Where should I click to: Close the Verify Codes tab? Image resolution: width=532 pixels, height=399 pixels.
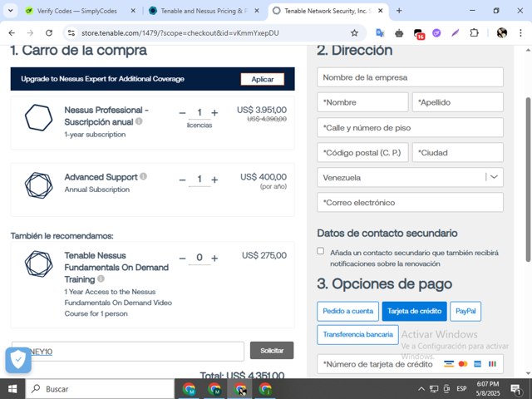[x=133, y=11]
